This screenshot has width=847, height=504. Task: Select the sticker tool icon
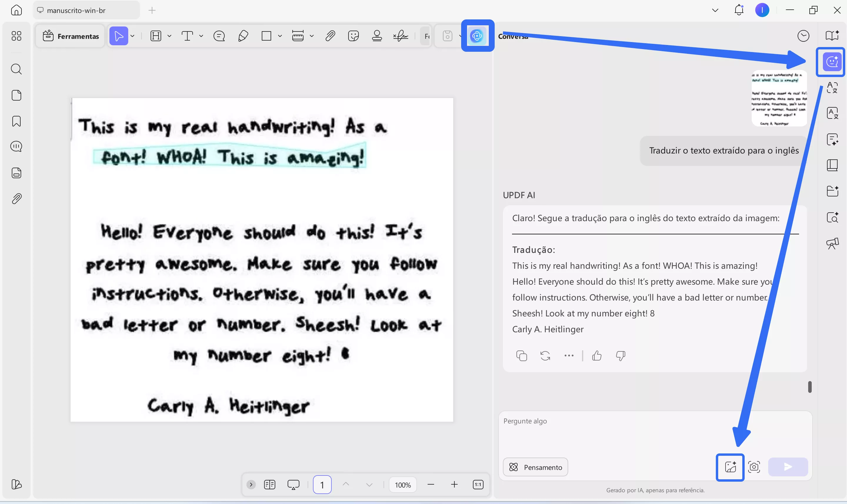tap(353, 36)
